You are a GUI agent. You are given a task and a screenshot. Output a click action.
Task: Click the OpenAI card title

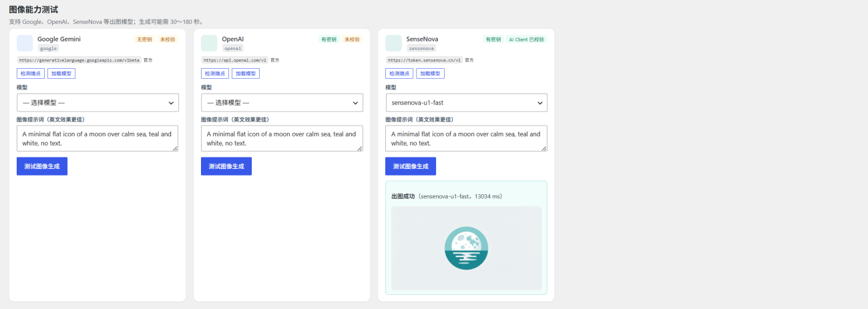click(232, 39)
